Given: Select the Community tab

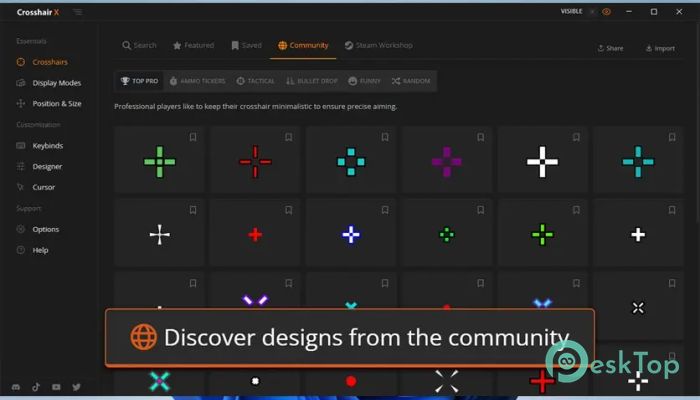Looking at the screenshot, I should tap(303, 46).
